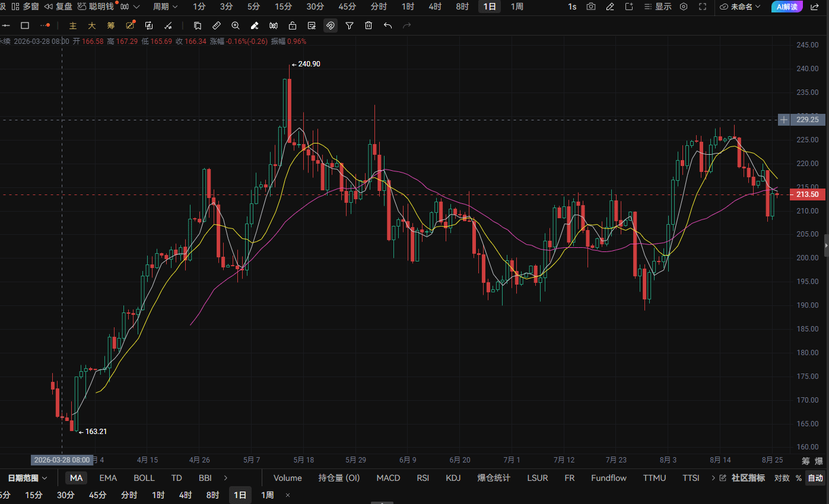
Task: Open the 多窗 multi-window layout
Action: pyautogui.click(x=25, y=7)
